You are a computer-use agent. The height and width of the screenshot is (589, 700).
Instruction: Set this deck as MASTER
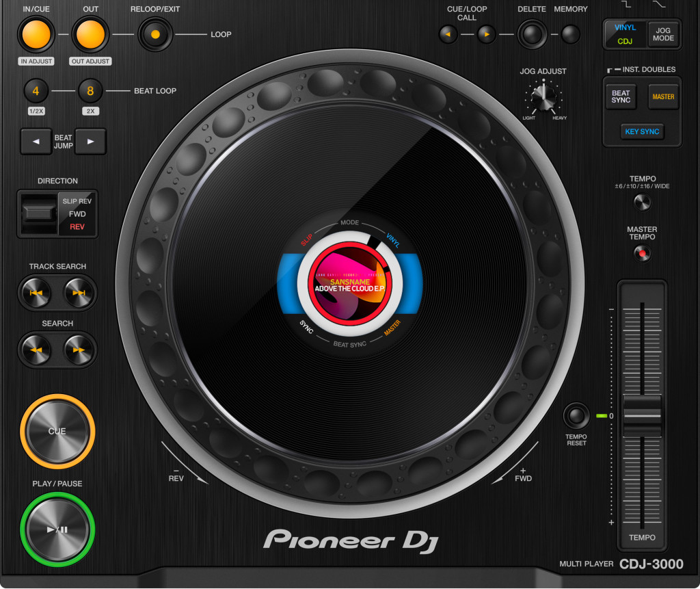[663, 96]
